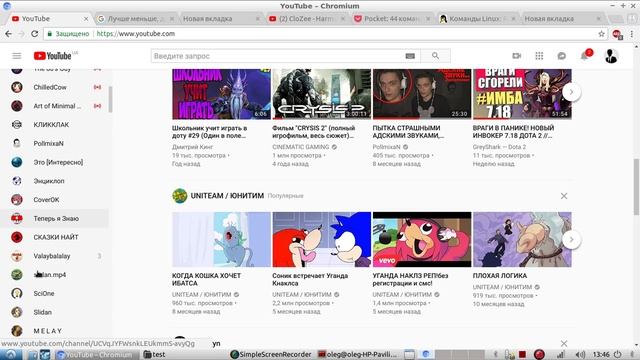Image resolution: width=640 pixels, height=360 pixels.
Task: Click the CoverOK channel avatar
Action: tap(17, 200)
